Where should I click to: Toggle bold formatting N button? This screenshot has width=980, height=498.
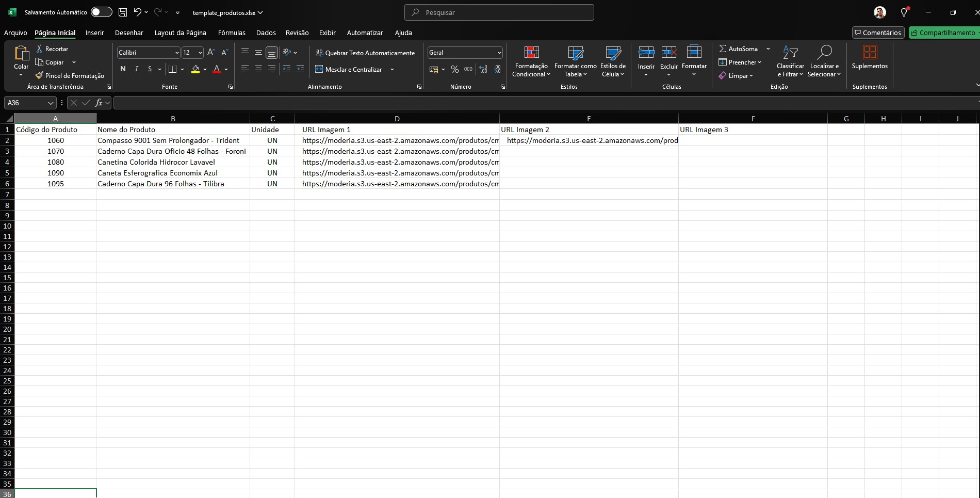point(123,69)
